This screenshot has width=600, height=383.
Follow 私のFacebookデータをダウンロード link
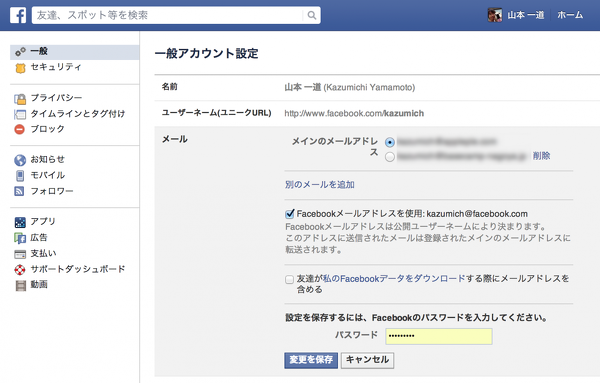click(394, 279)
